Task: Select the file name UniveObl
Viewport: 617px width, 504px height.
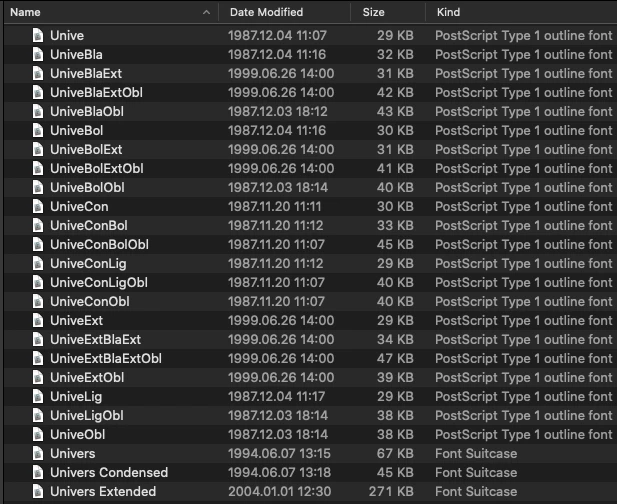Action: [78, 434]
